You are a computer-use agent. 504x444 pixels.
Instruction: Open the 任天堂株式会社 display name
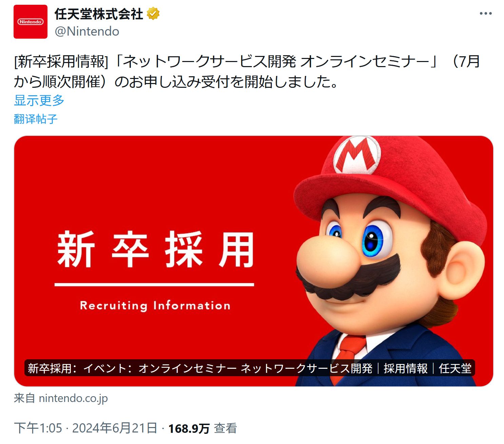click(99, 14)
